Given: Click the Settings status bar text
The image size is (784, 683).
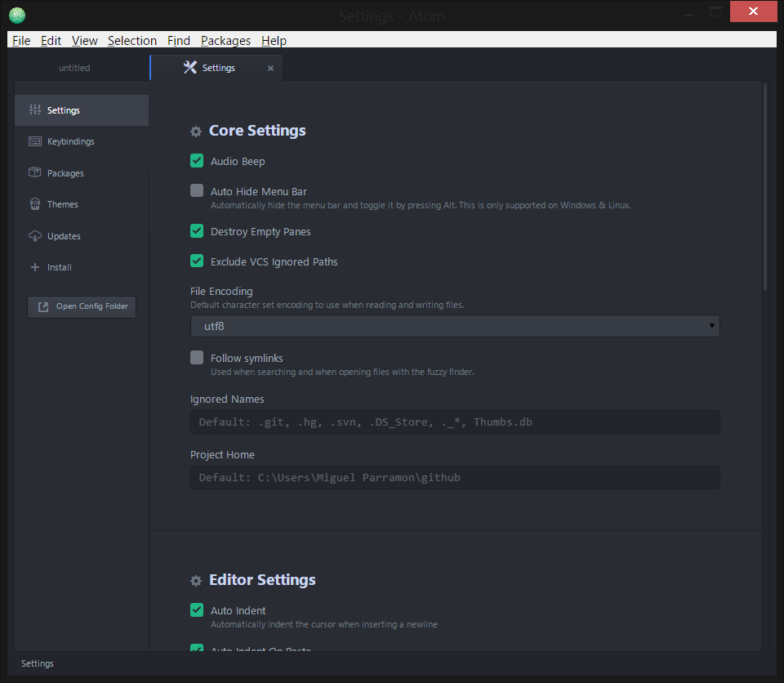Looking at the screenshot, I should pos(38,663).
